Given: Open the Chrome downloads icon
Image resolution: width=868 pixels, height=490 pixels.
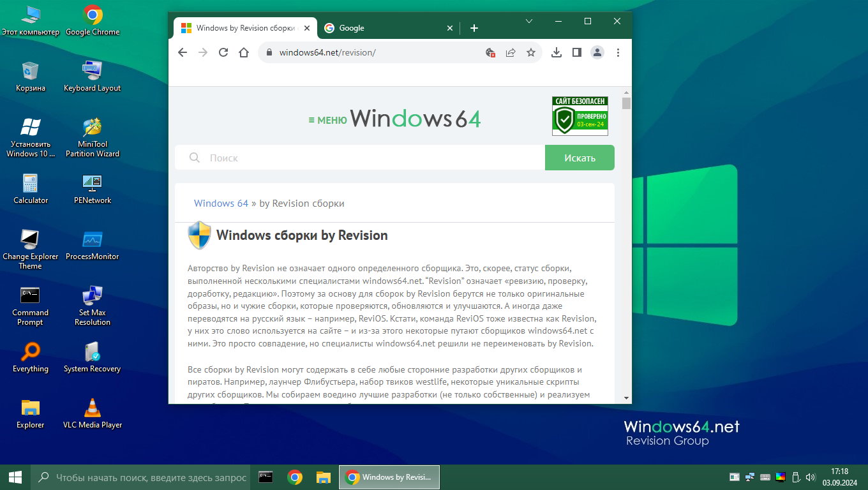Looking at the screenshot, I should click(557, 52).
